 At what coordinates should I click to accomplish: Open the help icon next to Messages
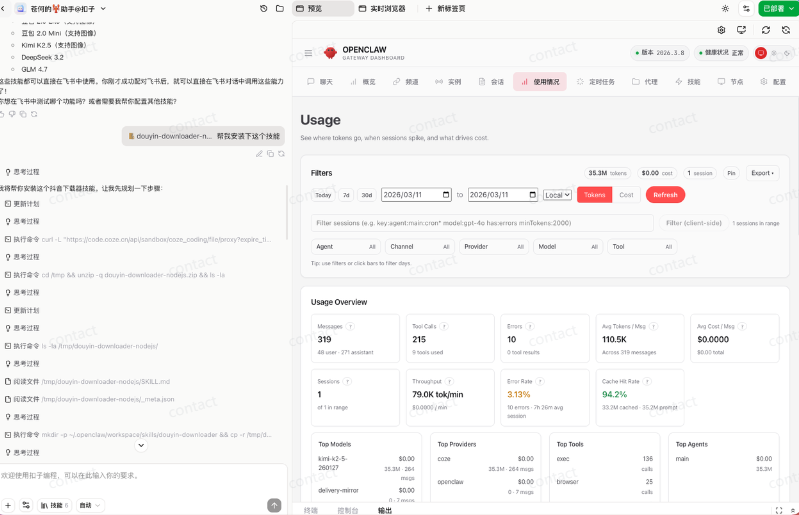[x=351, y=327]
